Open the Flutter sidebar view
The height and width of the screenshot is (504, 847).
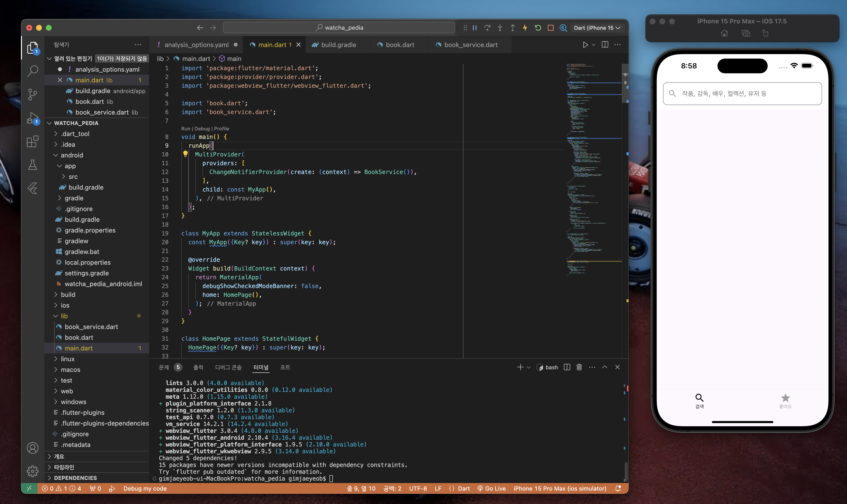click(x=33, y=188)
